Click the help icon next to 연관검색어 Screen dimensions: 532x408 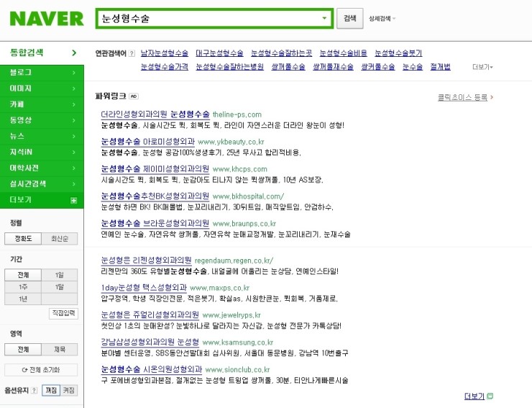tap(132, 53)
